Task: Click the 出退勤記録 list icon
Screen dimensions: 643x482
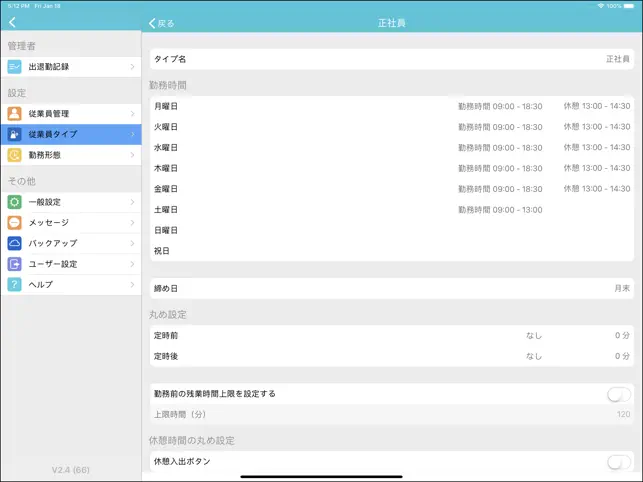Action: click(14, 66)
